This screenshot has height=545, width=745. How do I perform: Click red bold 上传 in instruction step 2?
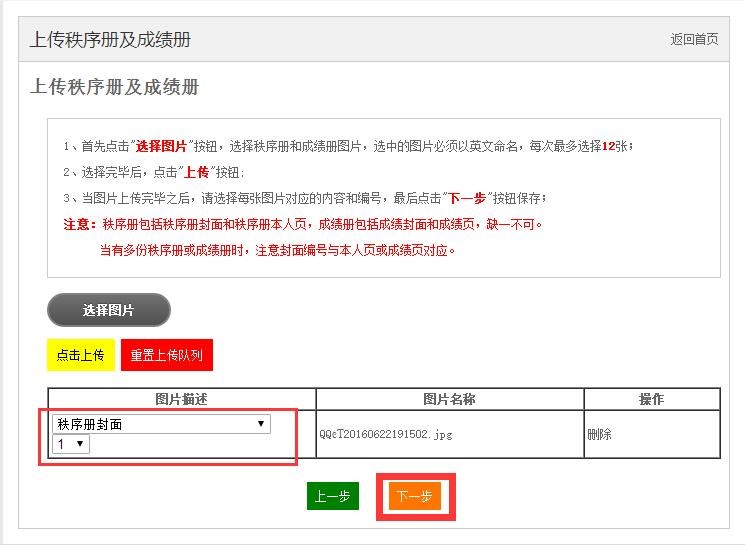196,172
